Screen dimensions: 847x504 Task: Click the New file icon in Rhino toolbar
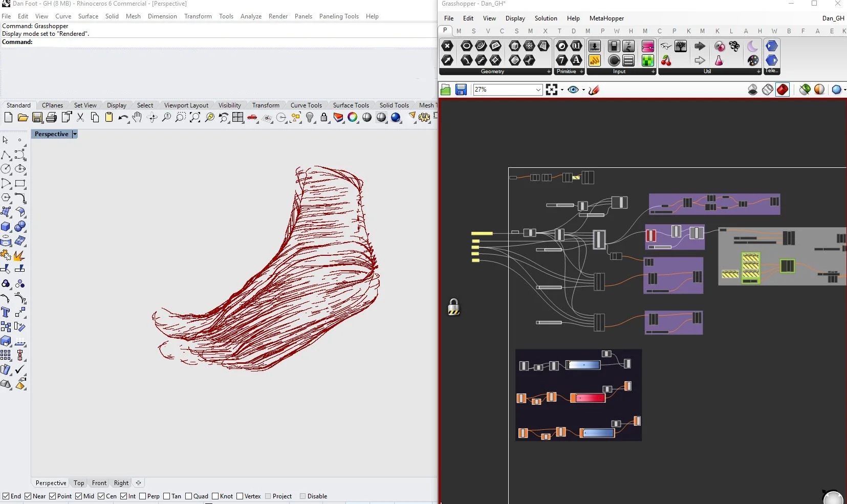[8, 118]
